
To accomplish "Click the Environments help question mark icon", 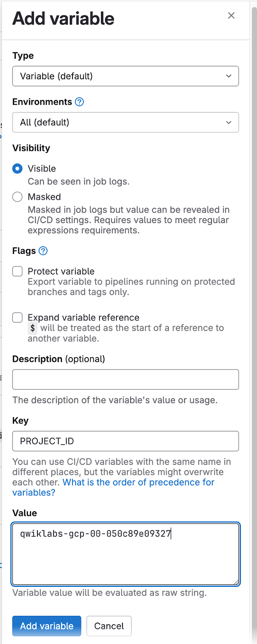I will coord(80,102).
